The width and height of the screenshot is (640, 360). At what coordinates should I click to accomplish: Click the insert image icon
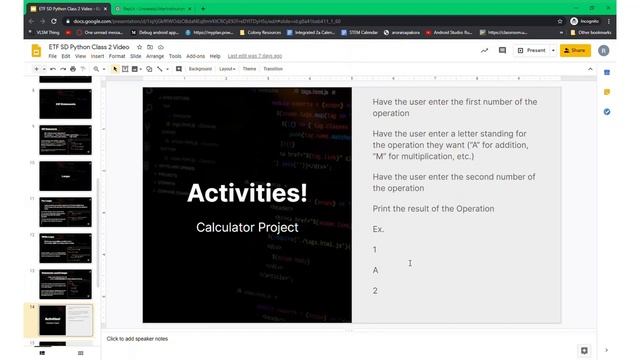click(x=134, y=69)
